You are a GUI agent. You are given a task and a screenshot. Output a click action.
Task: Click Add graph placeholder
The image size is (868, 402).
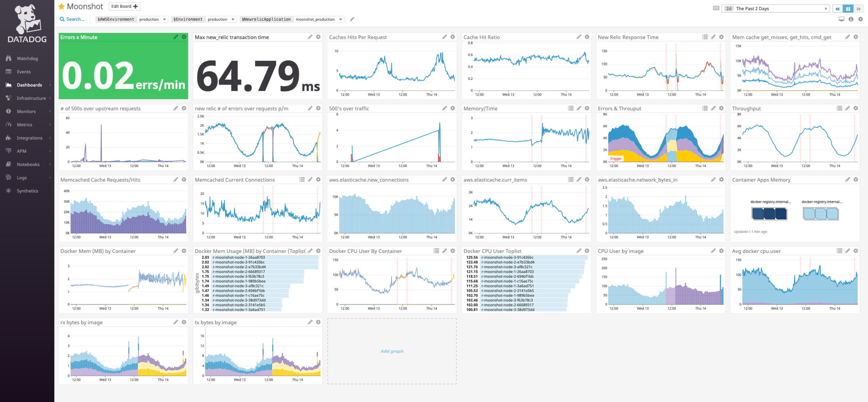point(392,351)
